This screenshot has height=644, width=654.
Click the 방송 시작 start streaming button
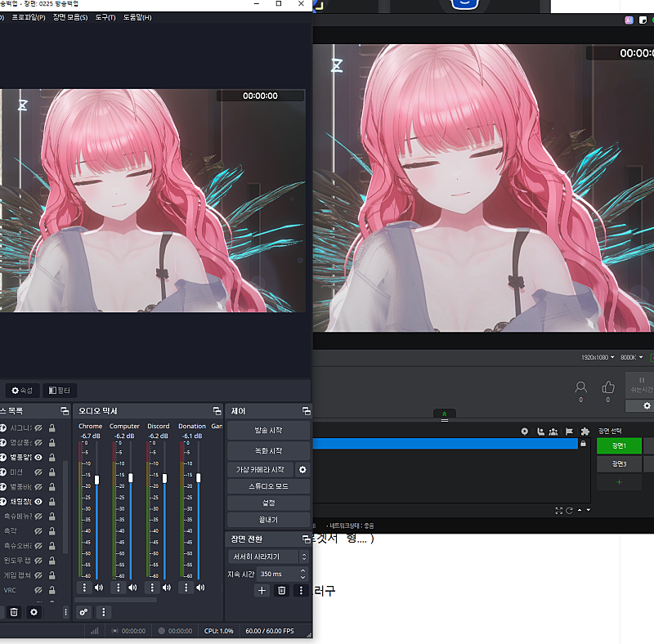tap(269, 431)
